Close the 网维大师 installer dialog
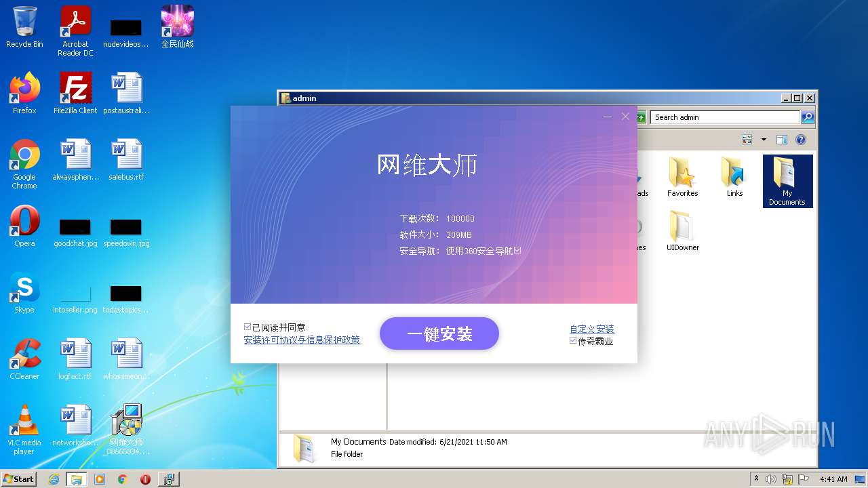This screenshot has height=488, width=868. pos(625,117)
